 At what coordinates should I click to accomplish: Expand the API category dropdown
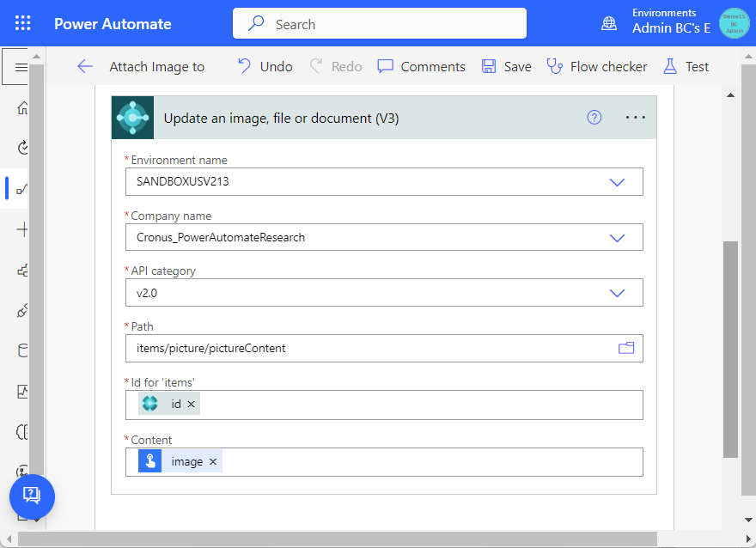coord(617,293)
